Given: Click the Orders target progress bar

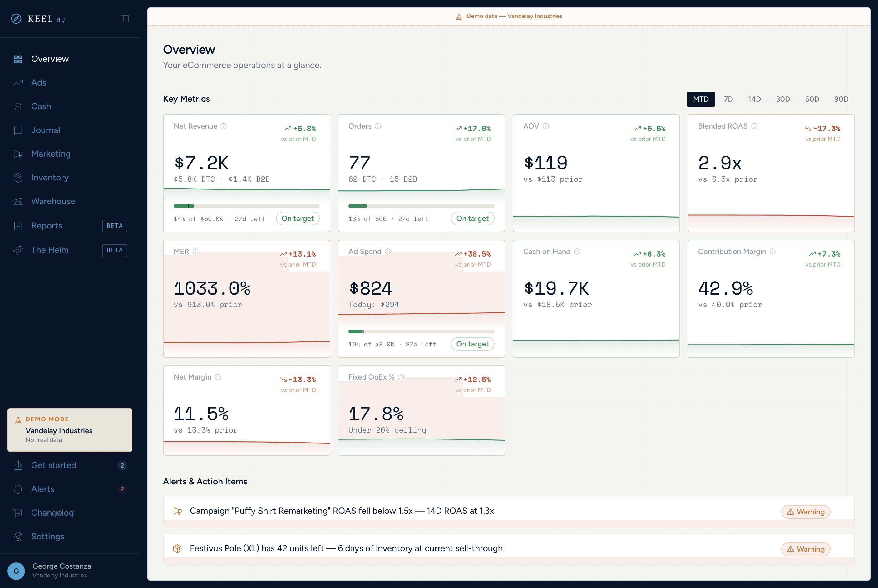Looking at the screenshot, I should pyautogui.click(x=421, y=206).
